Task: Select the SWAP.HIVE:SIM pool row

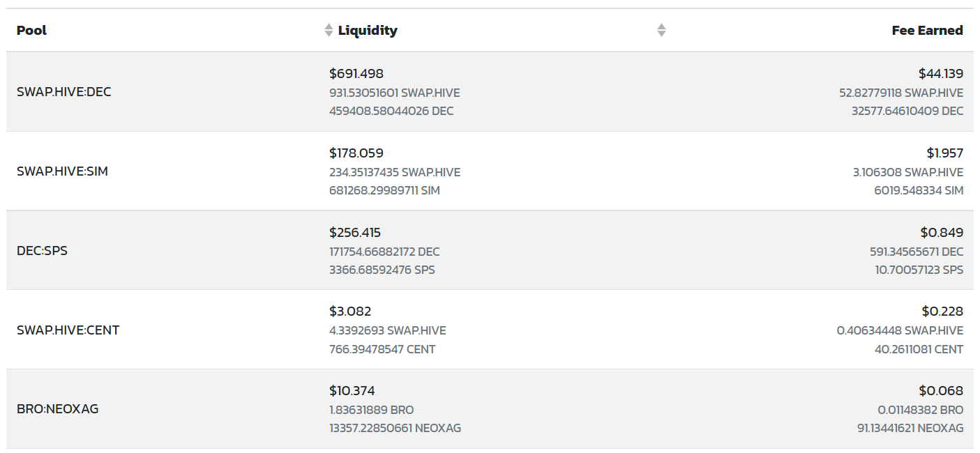Action: 490,171
